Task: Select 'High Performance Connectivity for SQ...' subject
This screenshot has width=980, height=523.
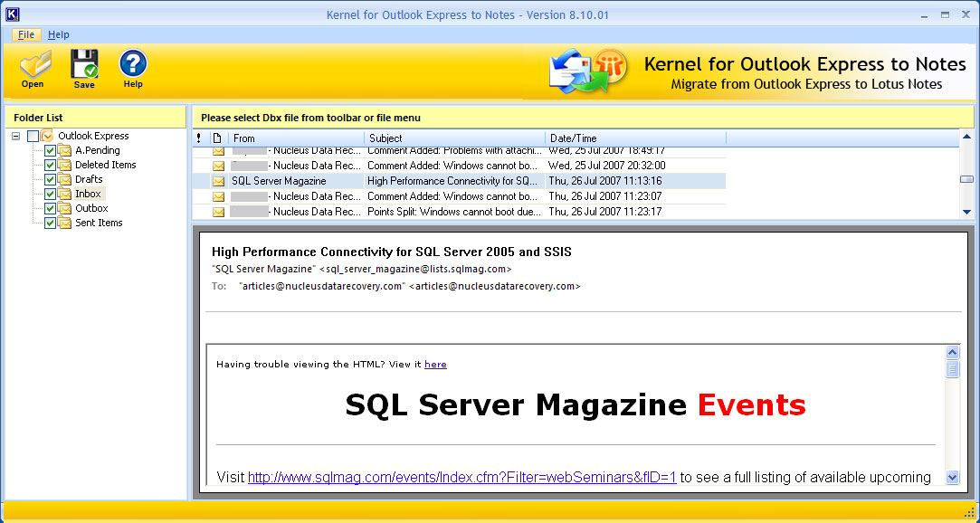Action: click(452, 181)
